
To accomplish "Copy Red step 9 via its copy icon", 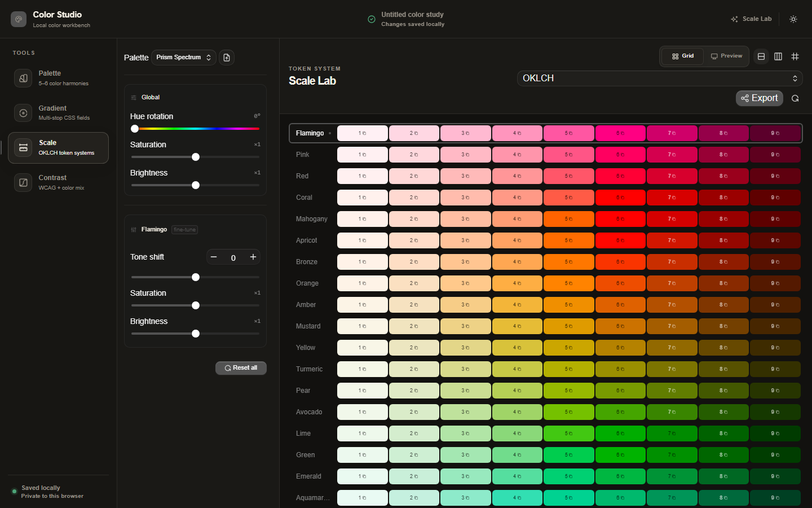I will (778, 176).
